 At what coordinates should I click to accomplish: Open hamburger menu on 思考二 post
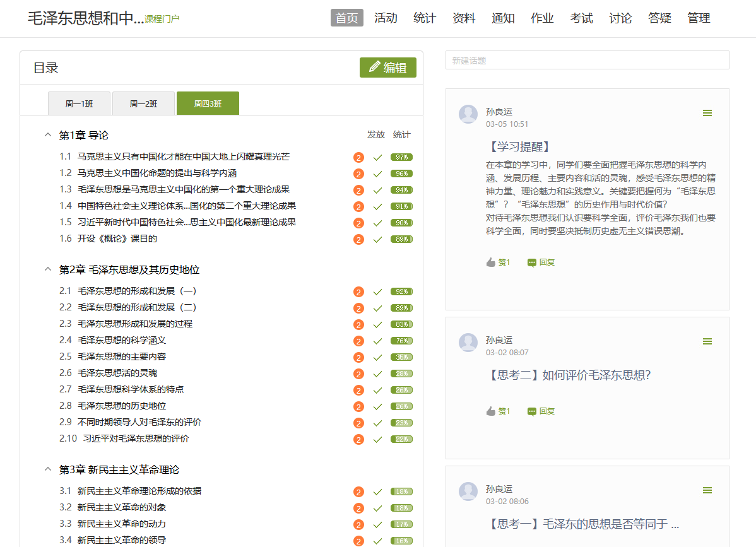click(707, 341)
